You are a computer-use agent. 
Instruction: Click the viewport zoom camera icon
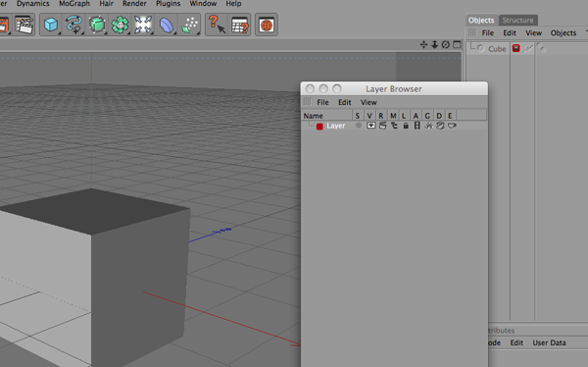pyautogui.click(x=434, y=45)
